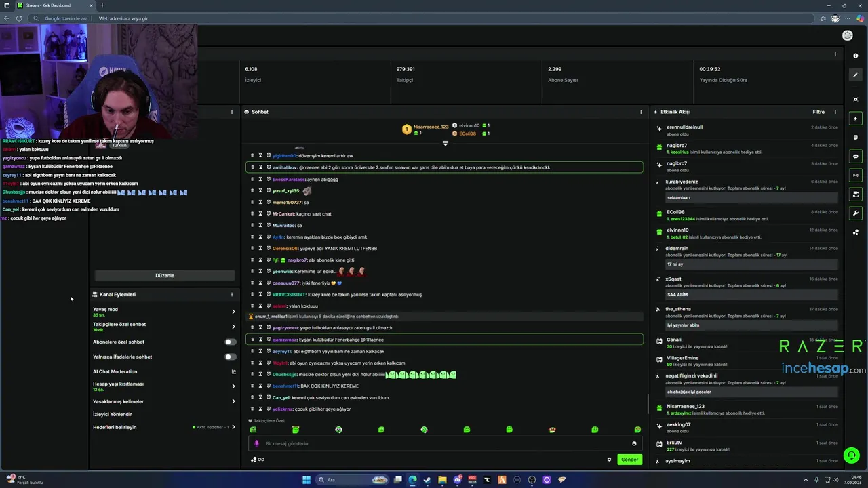Toggle the layout panels icon in sidebar
Image resolution: width=868 pixels, height=488 pixels.
click(856, 194)
